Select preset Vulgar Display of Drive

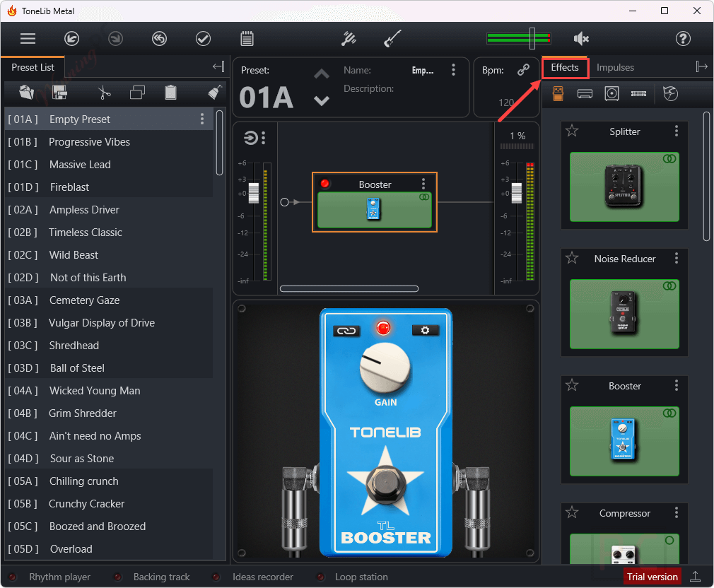[x=109, y=323]
